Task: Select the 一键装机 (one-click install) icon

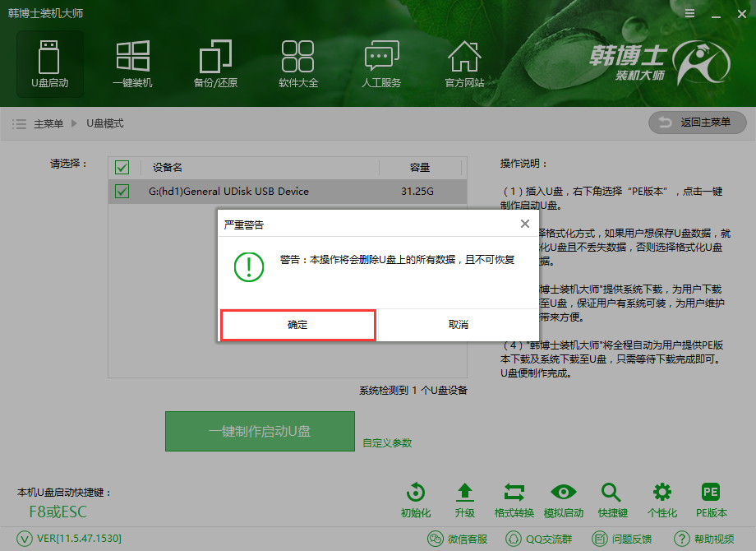Action: coord(132,64)
